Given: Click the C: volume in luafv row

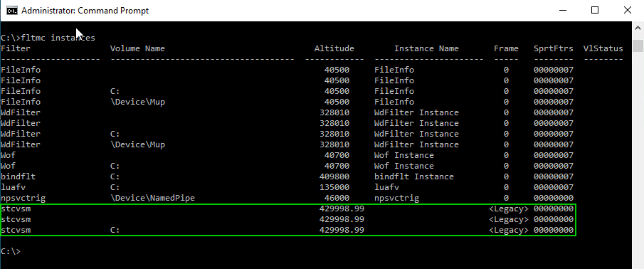Looking at the screenshot, I should click(115, 187).
